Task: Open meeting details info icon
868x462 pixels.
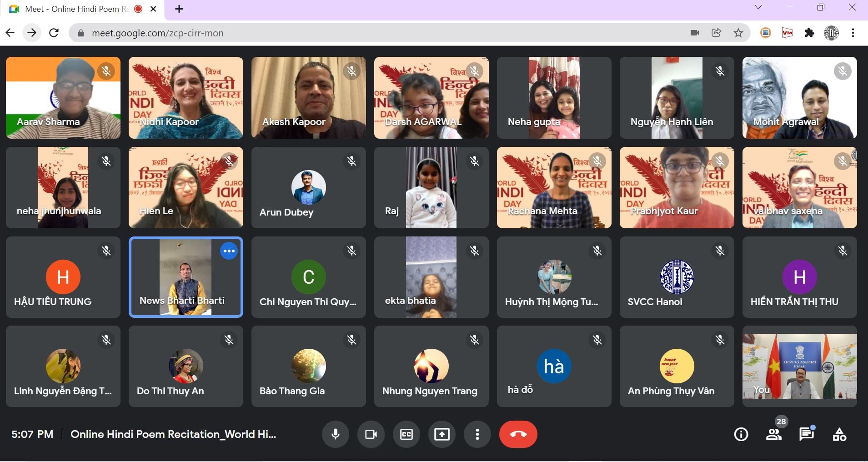Action: click(741, 435)
